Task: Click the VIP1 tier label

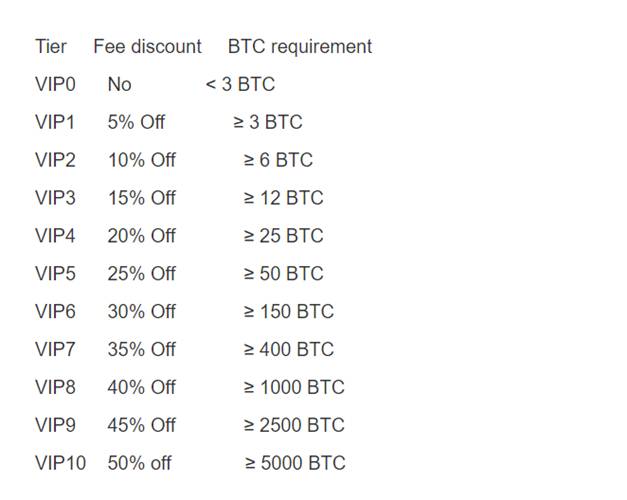Action: (55, 122)
